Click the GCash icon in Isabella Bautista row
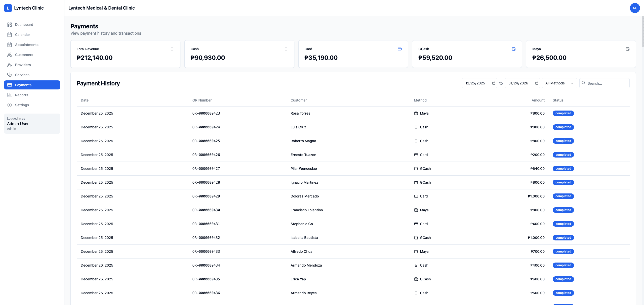The image size is (644, 305). pos(416,238)
